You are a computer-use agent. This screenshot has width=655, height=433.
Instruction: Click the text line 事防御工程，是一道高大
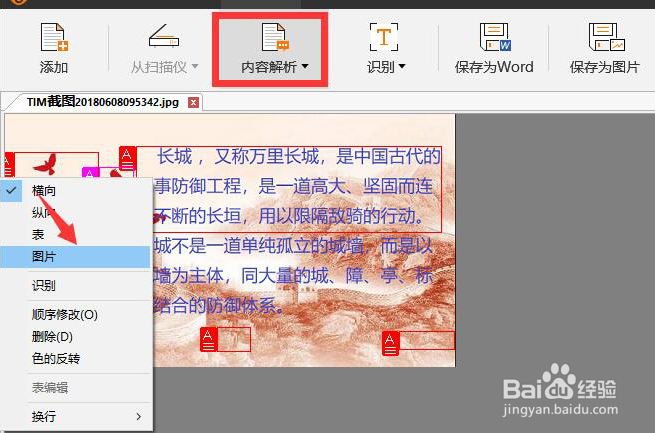point(294,186)
